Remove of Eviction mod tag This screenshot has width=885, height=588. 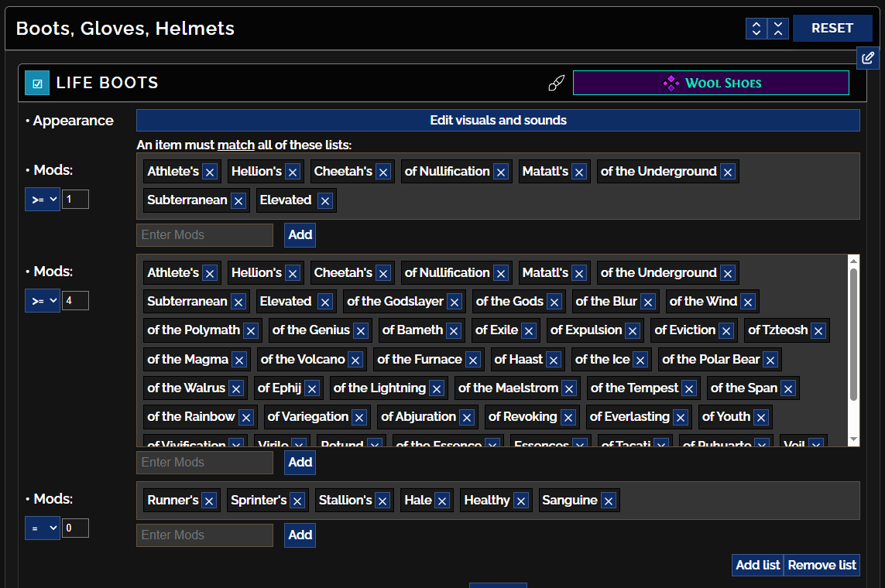[726, 331]
